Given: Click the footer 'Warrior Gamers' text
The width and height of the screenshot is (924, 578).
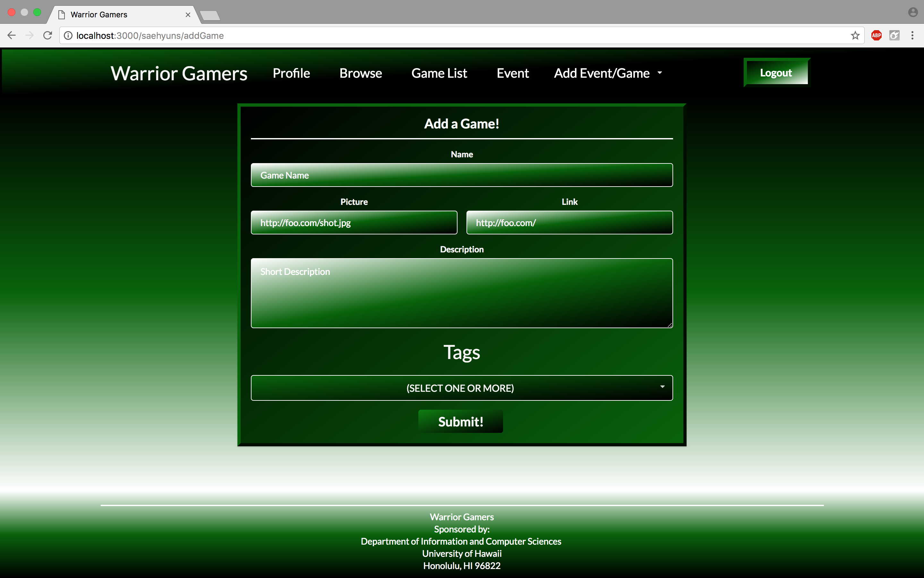Looking at the screenshot, I should pyautogui.click(x=462, y=517).
